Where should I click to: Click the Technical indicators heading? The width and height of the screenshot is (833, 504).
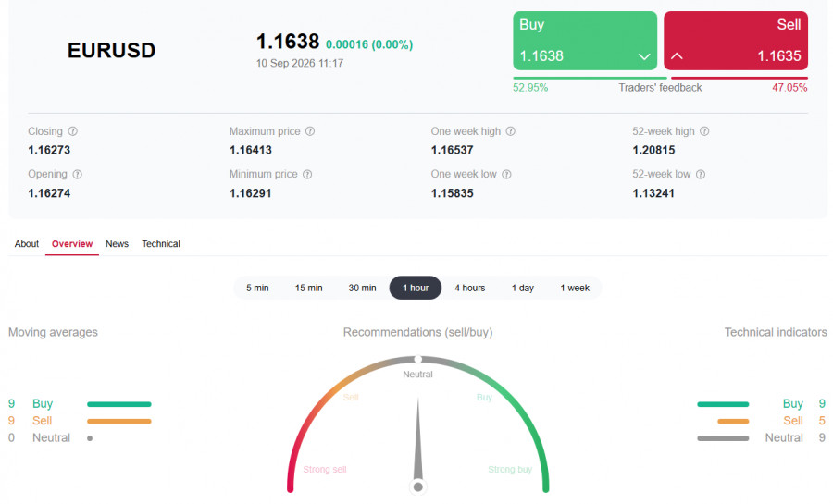(x=776, y=332)
